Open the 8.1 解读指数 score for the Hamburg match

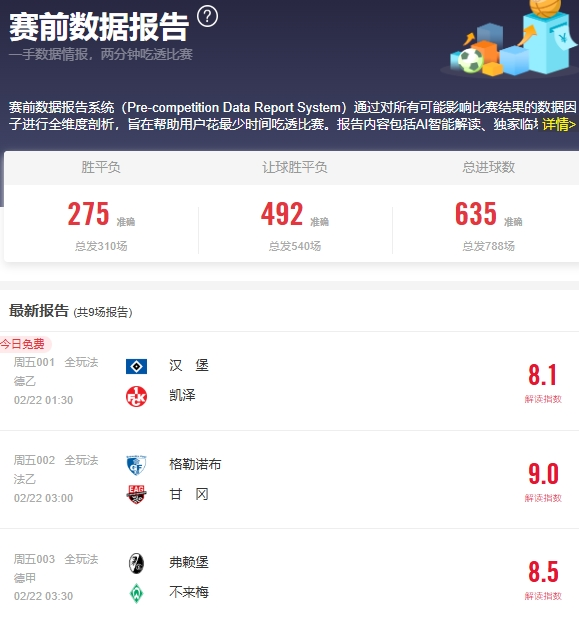click(x=543, y=382)
